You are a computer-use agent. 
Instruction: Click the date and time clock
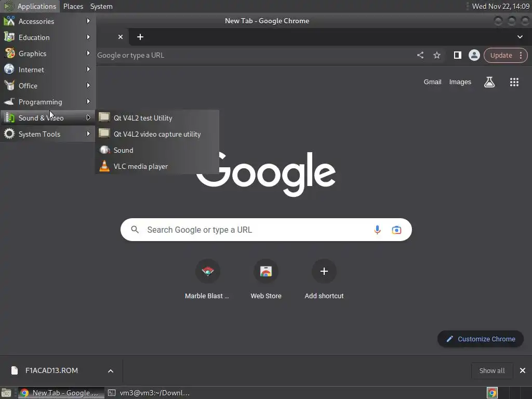click(x=500, y=6)
